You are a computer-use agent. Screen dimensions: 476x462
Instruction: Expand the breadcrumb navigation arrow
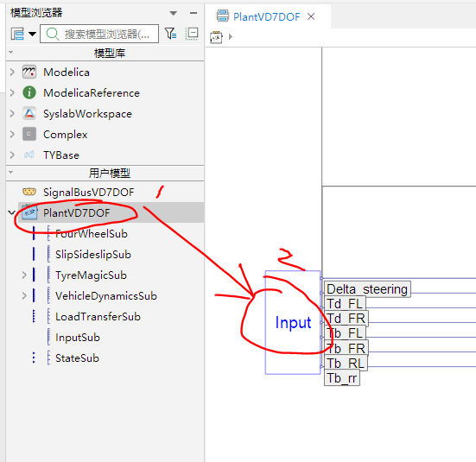231,37
